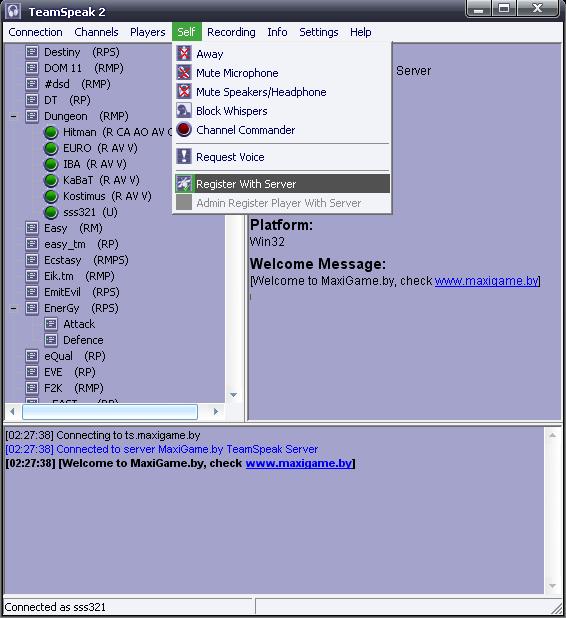Click the channel list scroll right arrow
This screenshot has width=566, height=618.
coord(216,411)
